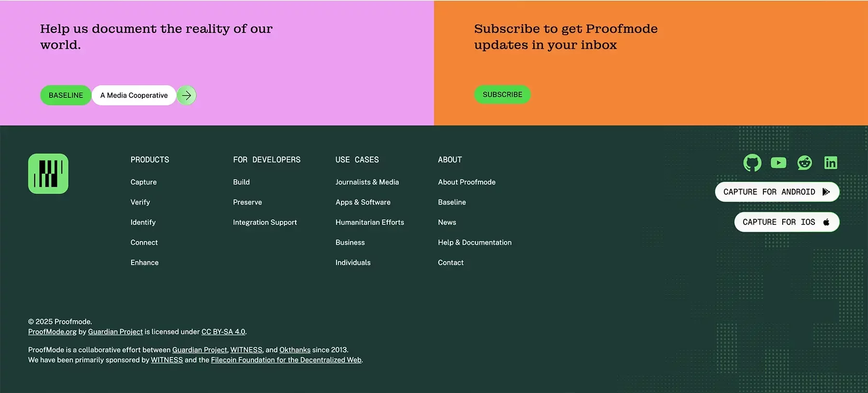Click the Reddit social icon
This screenshot has height=393, width=868.
point(804,163)
